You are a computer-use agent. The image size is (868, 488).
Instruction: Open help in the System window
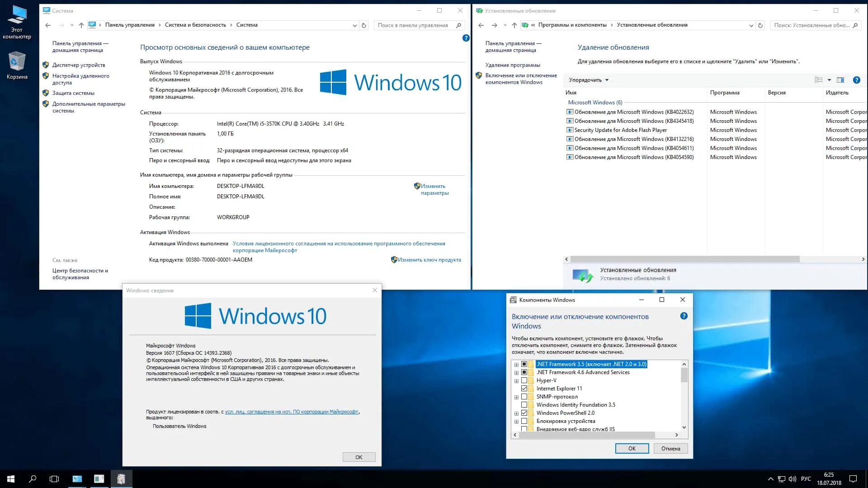point(466,38)
